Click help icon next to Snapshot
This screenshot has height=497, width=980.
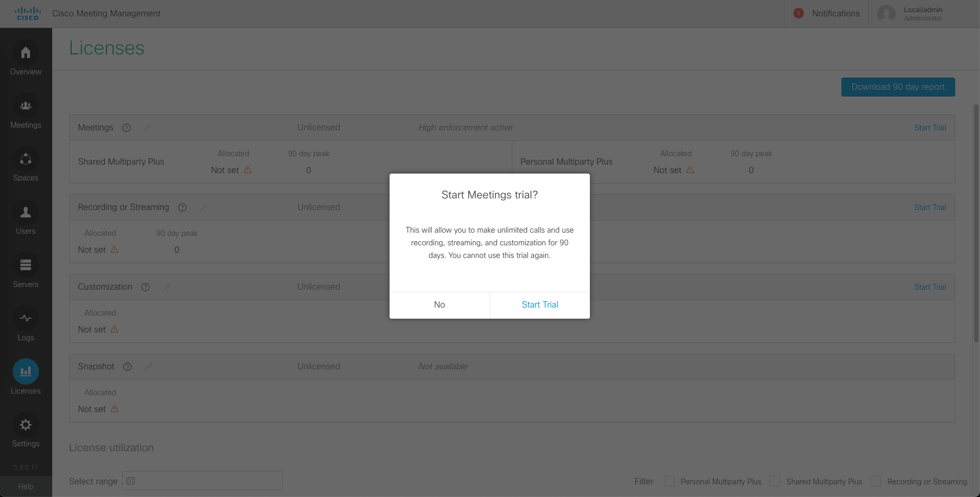128,367
